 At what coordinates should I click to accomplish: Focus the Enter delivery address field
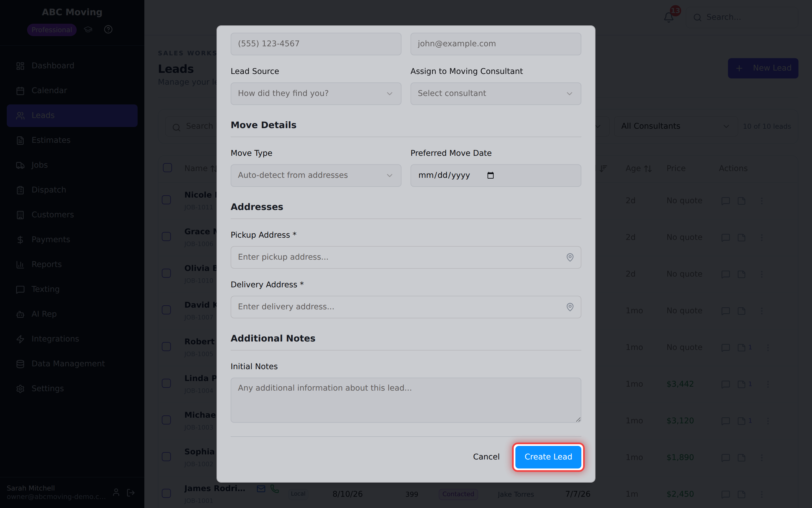pyautogui.click(x=406, y=307)
